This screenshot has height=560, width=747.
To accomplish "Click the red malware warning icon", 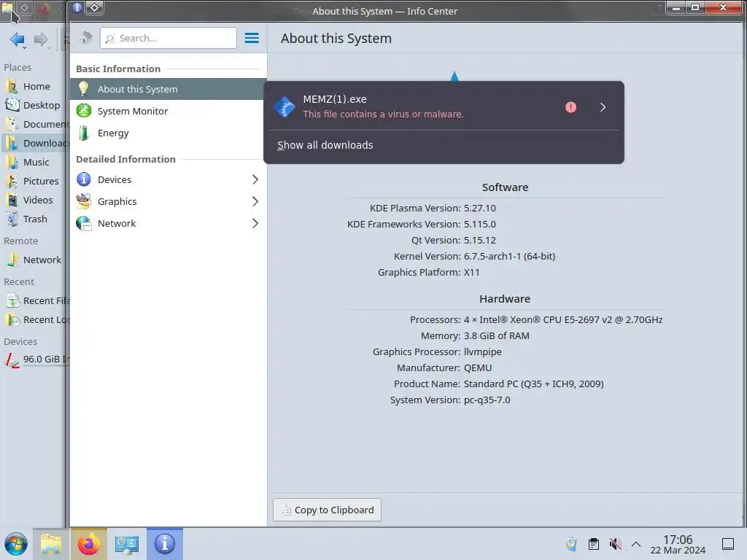I will [x=570, y=107].
